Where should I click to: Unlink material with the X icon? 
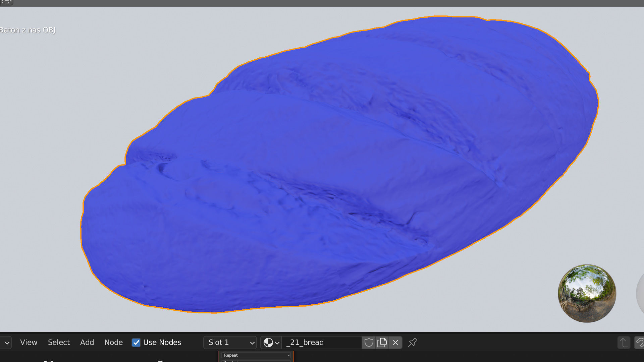click(395, 343)
